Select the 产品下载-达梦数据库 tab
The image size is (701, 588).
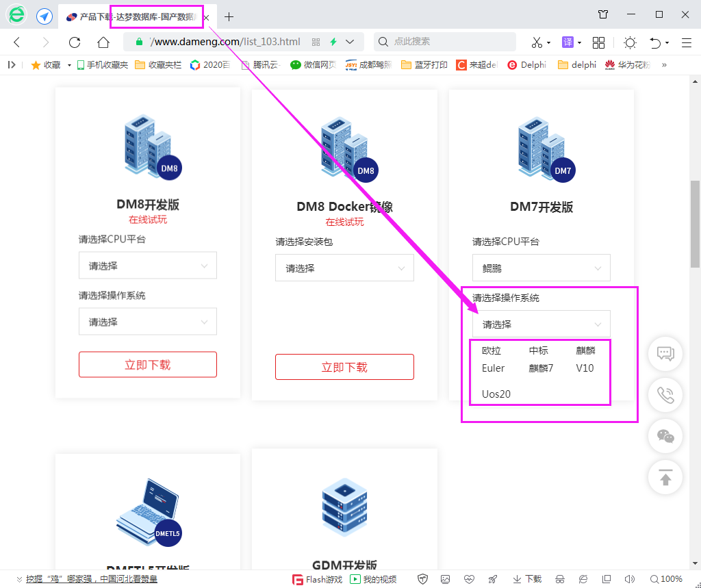138,17
